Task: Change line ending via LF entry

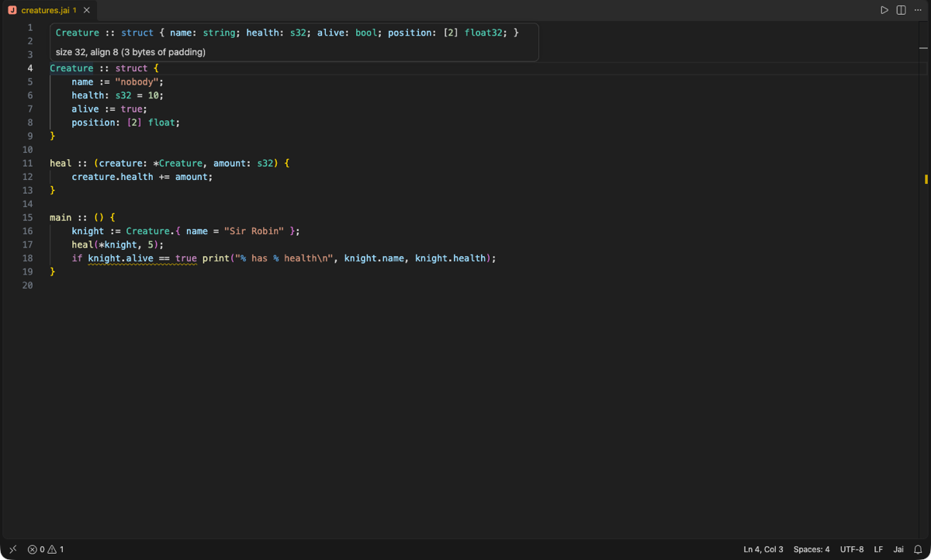Action: [879, 549]
